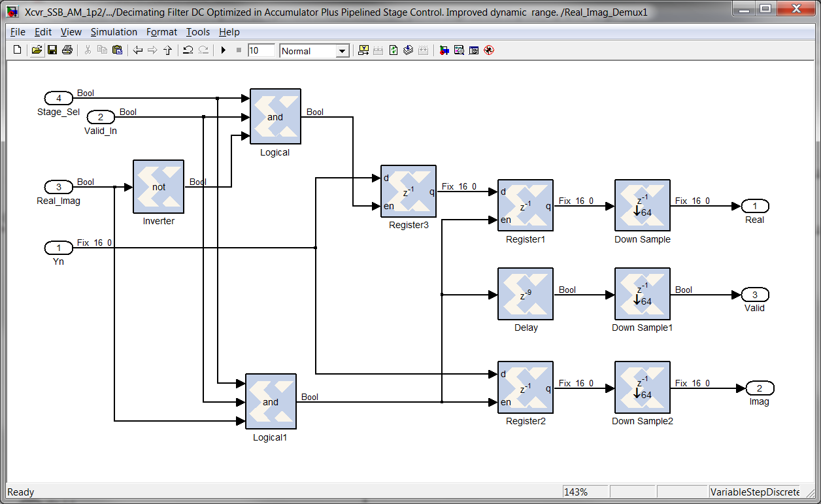Select the Register3 block

pyautogui.click(x=409, y=191)
